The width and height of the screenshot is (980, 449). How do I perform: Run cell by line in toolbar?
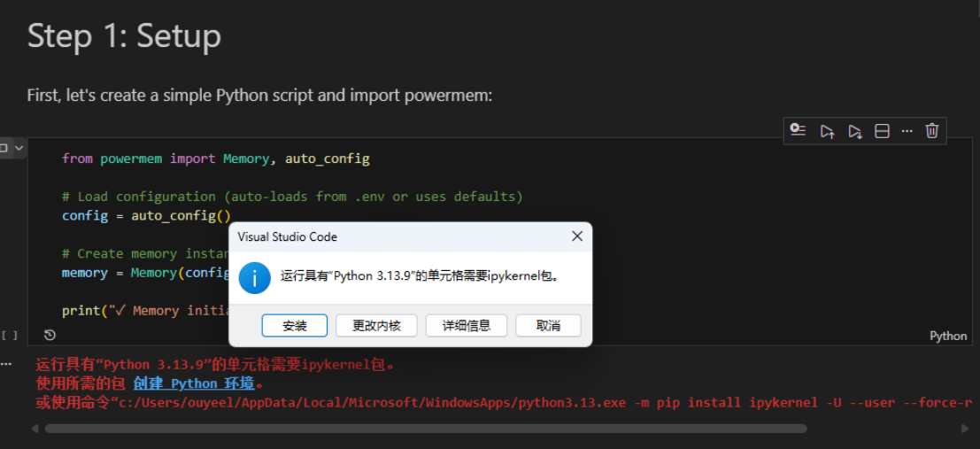[798, 130]
